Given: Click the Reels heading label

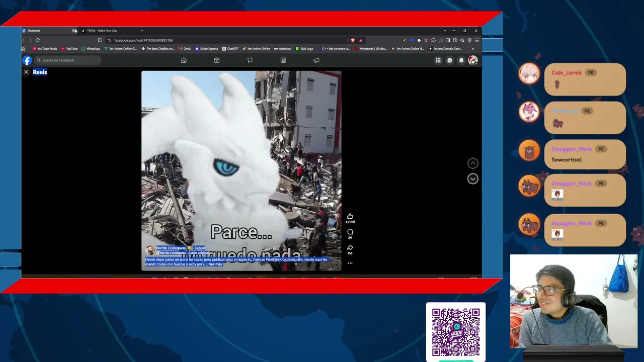Looking at the screenshot, I should coord(40,72).
